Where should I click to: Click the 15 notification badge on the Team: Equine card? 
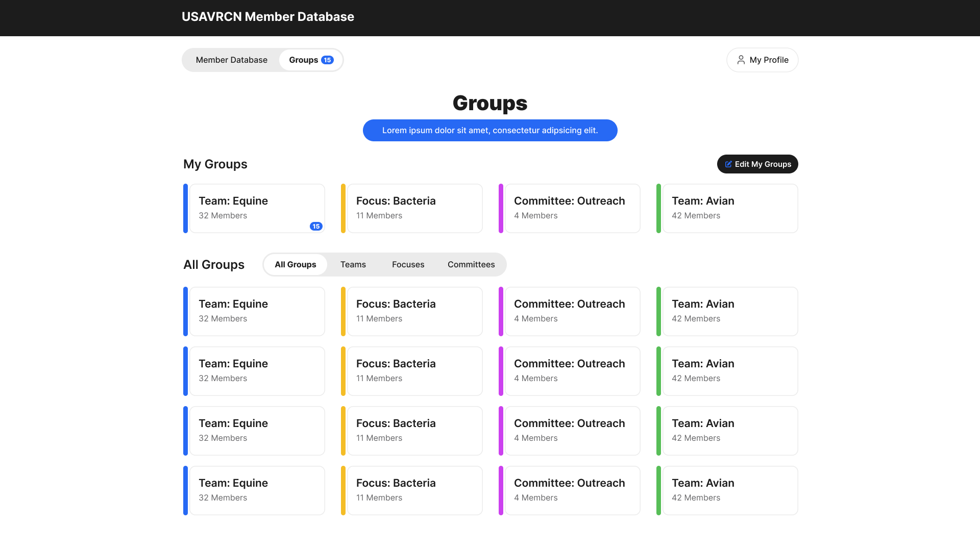click(316, 226)
